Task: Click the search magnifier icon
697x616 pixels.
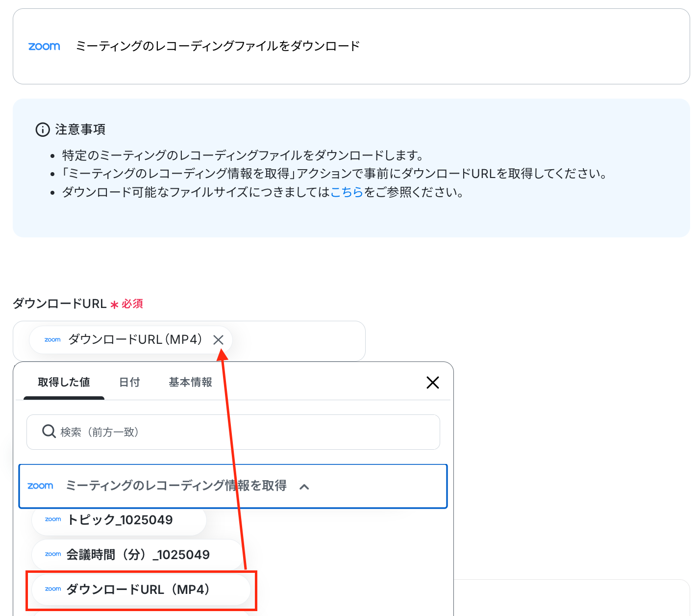Action: point(49,432)
